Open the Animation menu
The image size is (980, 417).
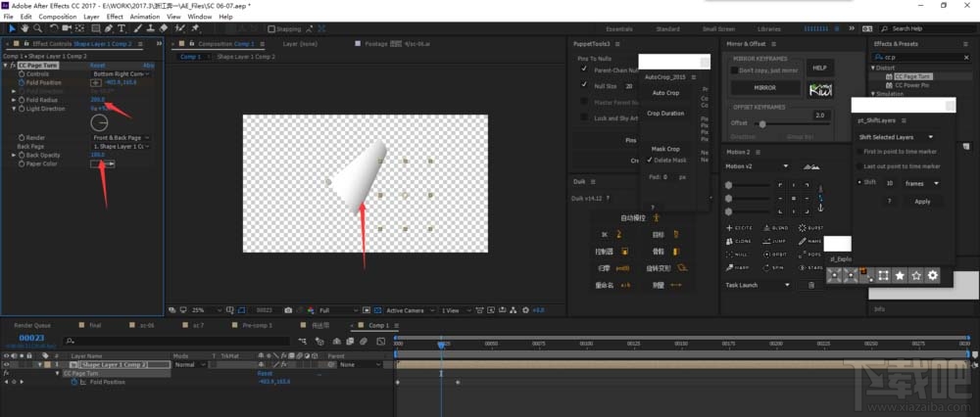coord(145,17)
